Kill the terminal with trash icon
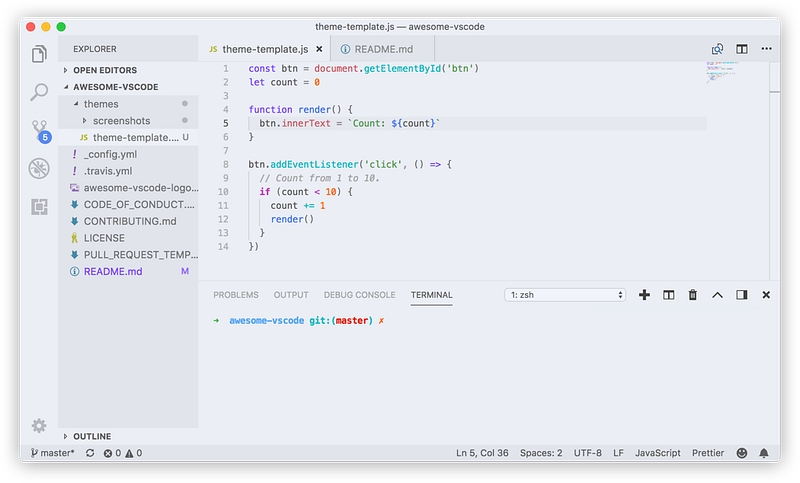Viewport: 800px width, 483px height. click(x=692, y=295)
